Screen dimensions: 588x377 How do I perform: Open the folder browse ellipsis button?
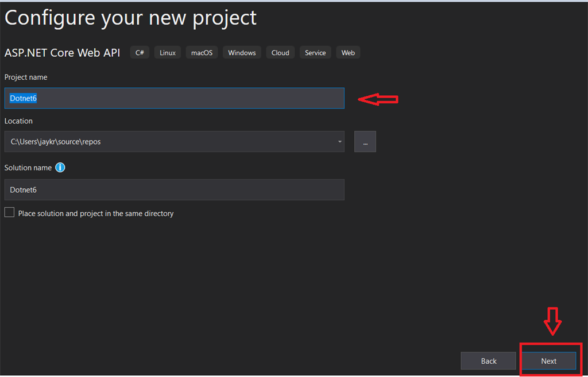[365, 142]
